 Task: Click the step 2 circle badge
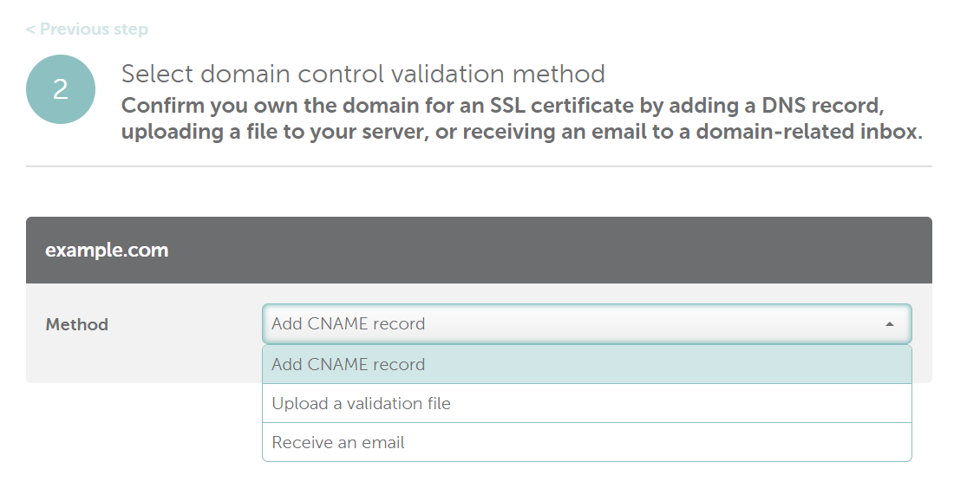click(x=61, y=89)
